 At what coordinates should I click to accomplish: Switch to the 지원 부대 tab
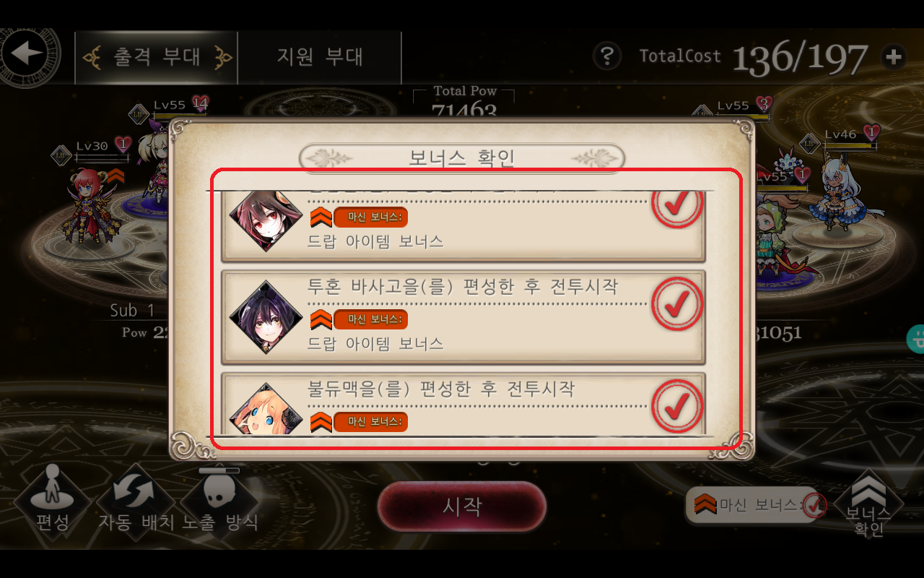coord(320,57)
